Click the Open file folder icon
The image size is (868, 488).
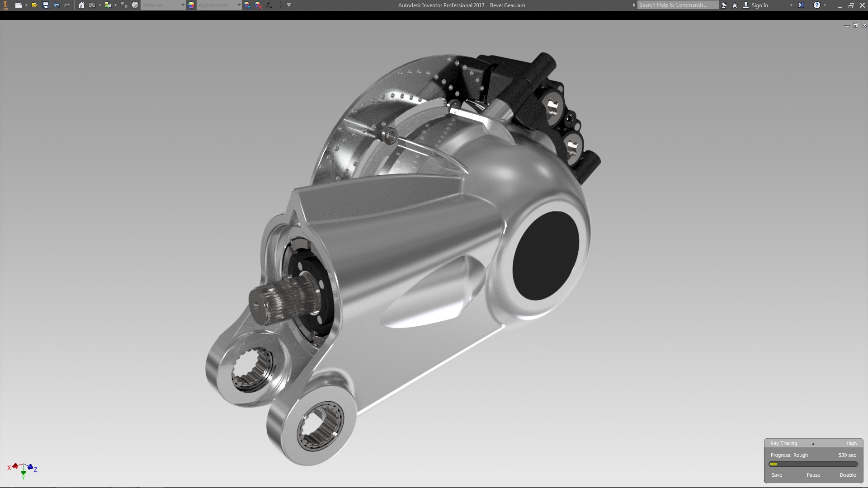pyautogui.click(x=34, y=5)
